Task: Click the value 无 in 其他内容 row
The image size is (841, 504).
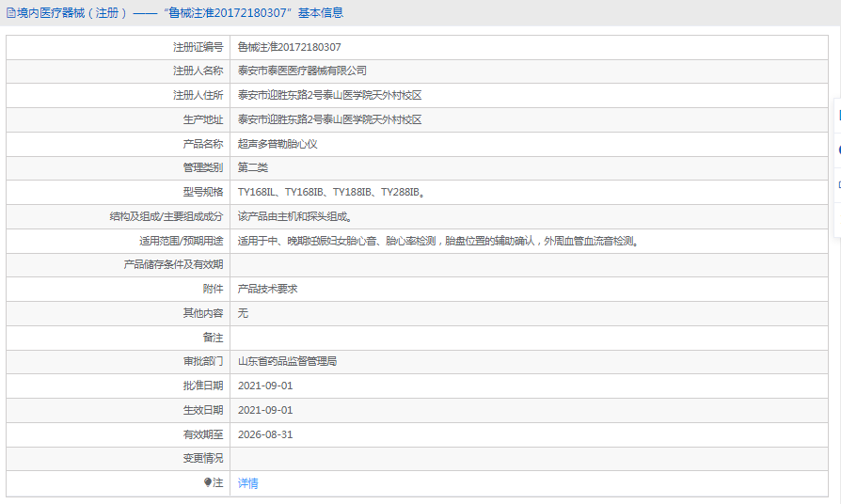Action: 243,312
